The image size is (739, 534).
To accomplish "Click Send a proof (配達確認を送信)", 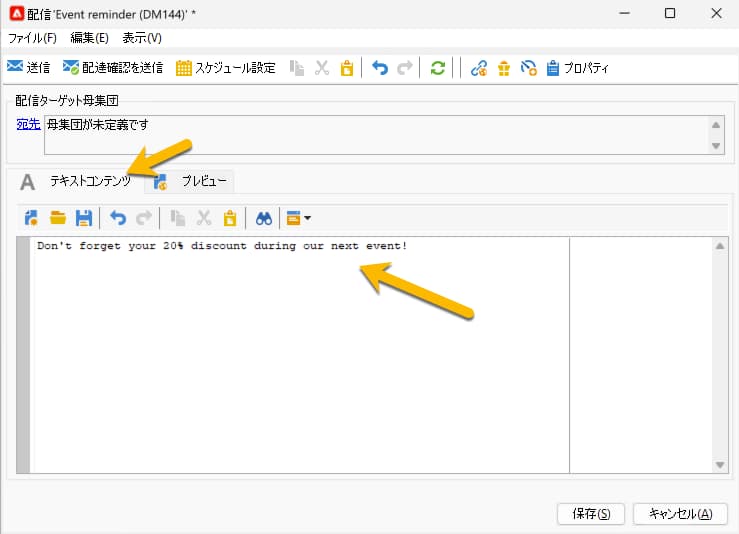I will point(113,67).
